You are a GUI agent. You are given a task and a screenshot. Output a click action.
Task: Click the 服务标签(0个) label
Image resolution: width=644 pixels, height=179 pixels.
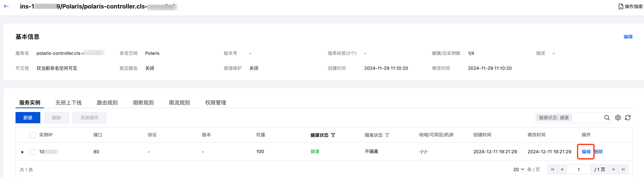[x=342, y=53]
